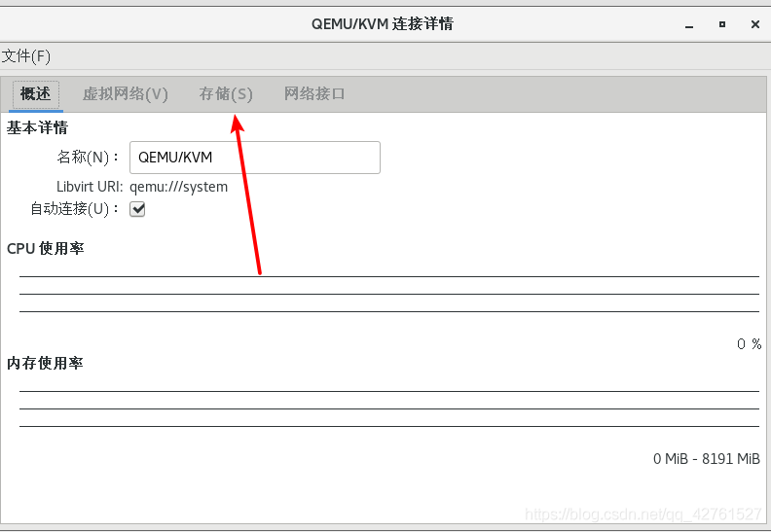Click the 基本详情 heading

tap(37, 128)
